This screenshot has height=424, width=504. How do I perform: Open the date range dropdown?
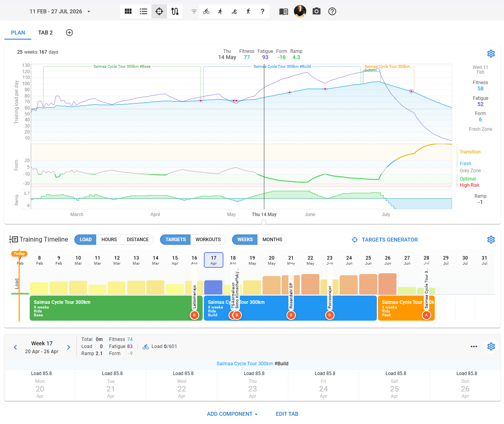[x=60, y=11]
